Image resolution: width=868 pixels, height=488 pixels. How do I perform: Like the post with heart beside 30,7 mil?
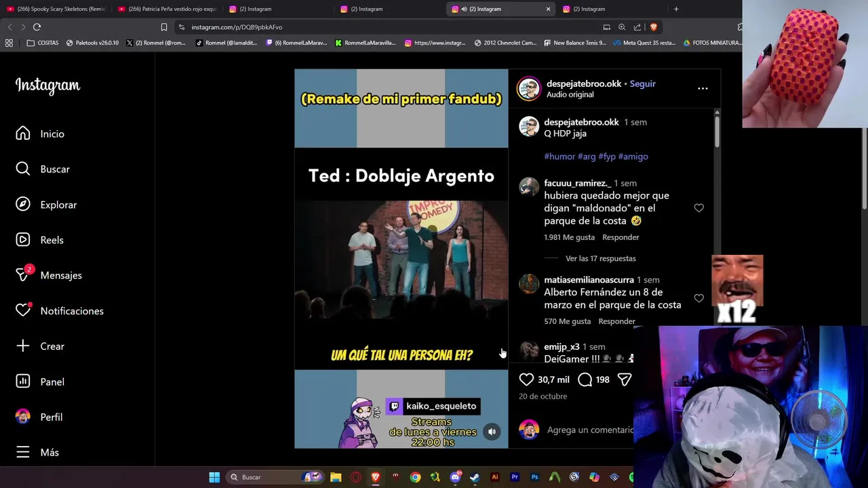526,380
